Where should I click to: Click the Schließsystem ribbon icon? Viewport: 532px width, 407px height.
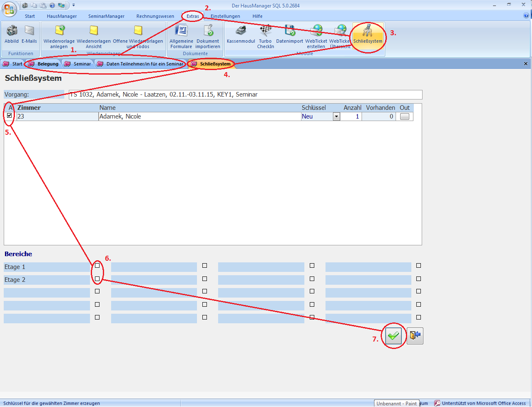[x=368, y=31]
